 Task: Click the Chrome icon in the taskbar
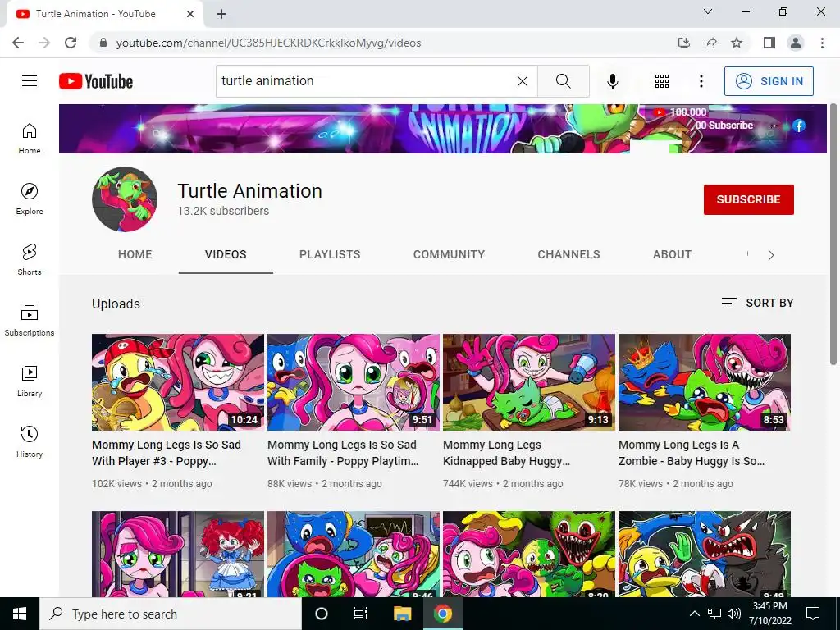[442, 614]
